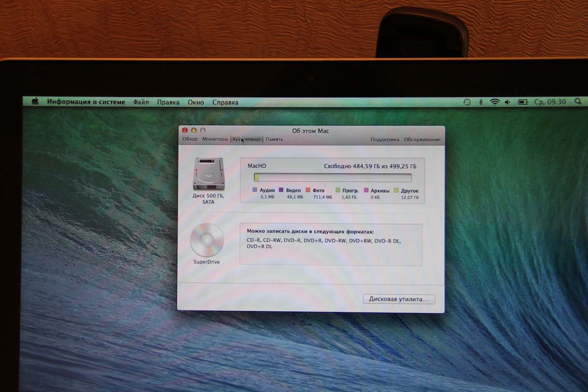Minimize the Об этом Mac window
Image resolution: width=588 pixels, height=392 pixels.
(194, 131)
